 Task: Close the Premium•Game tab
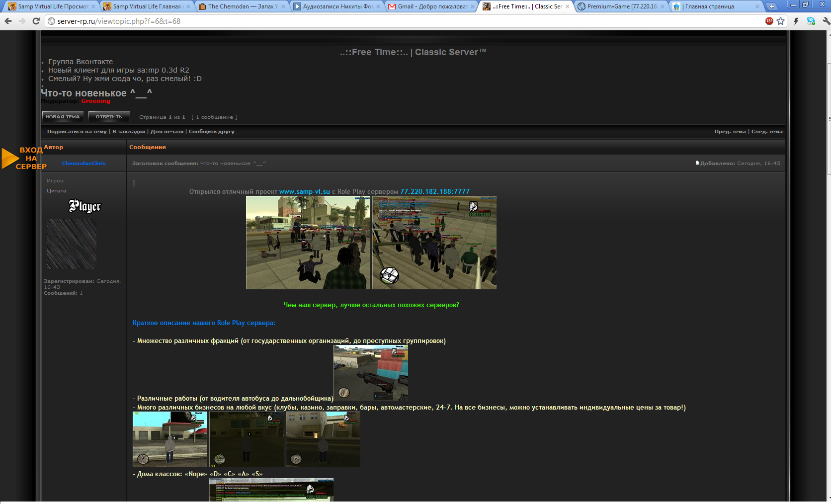point(662,6)
